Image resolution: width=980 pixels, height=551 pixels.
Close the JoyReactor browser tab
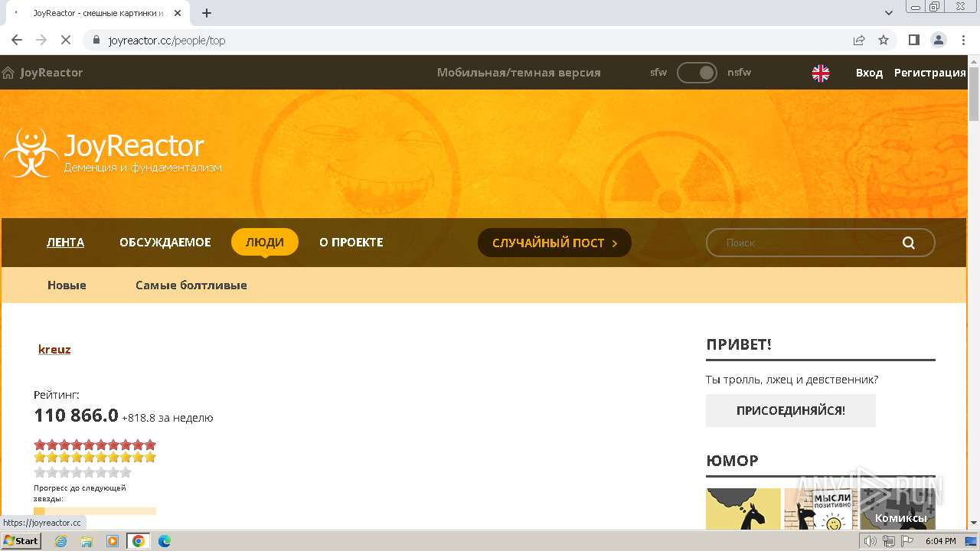point(178,13)
